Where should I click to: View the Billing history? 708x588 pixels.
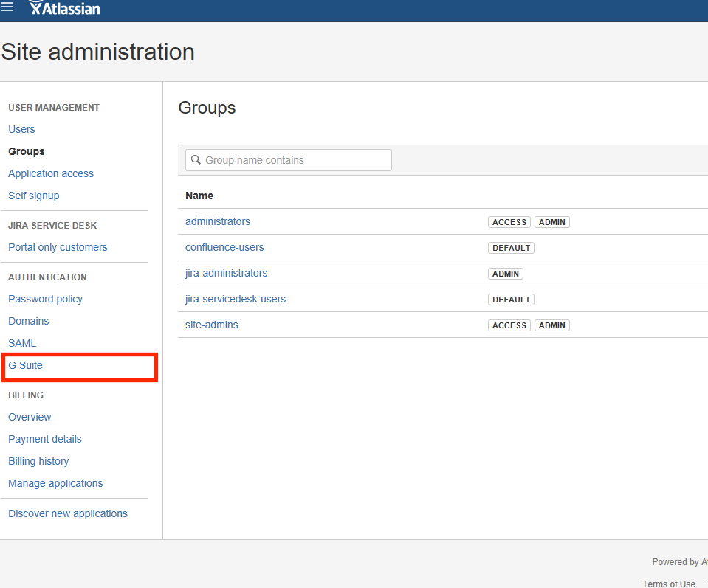38,461
